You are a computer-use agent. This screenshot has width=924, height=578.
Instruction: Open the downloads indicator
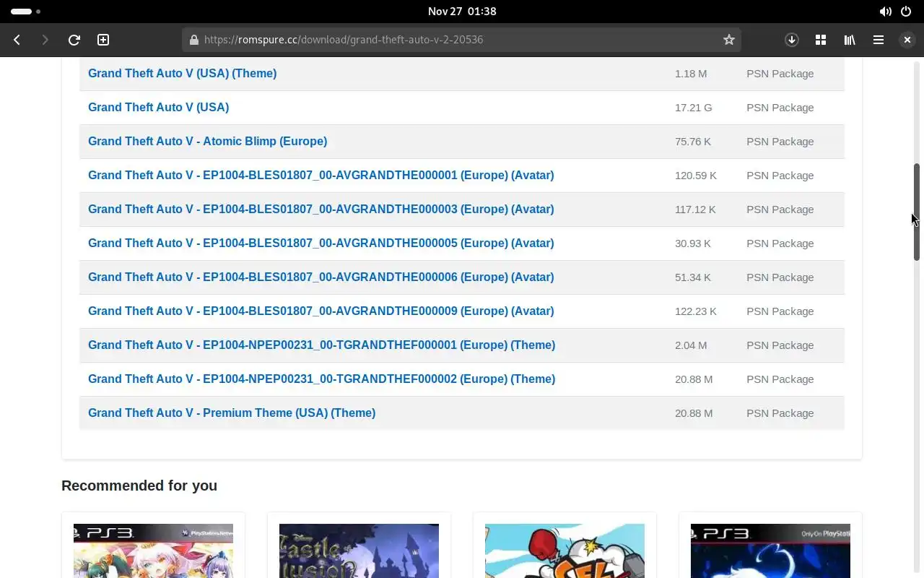click(792, 40)
